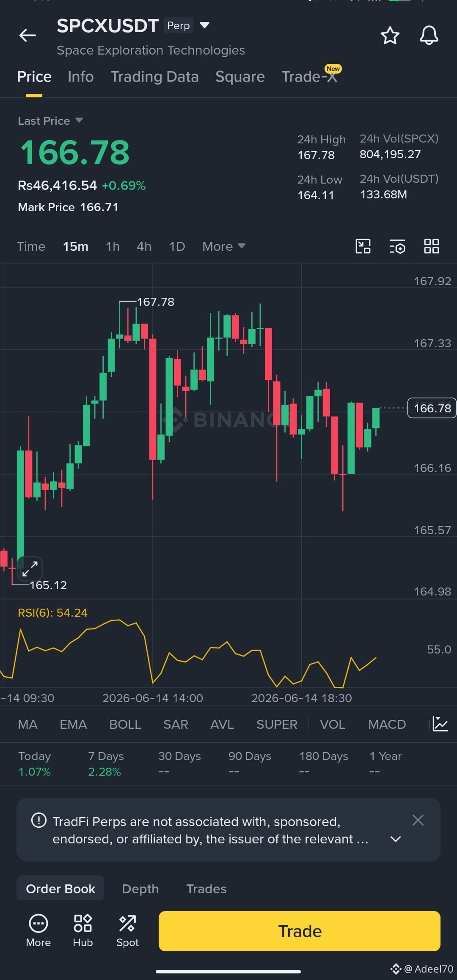The image size is (457, 980).
Task: Tap the 24h Vol(SPCX) 804,195.27 value
Action: click(390, 154)
